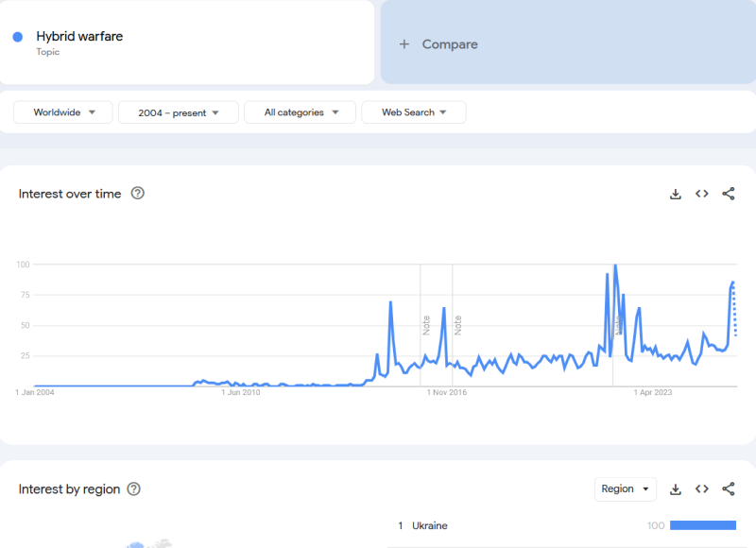This screenshot has height=548, width=756.
Task: Open the 2004 – present time range dropdown
Action: tap(179, 112)
